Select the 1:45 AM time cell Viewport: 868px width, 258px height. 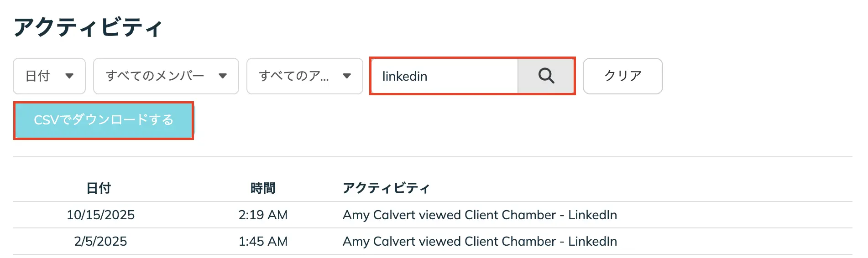pyautogui.click(x=263, y=241)
